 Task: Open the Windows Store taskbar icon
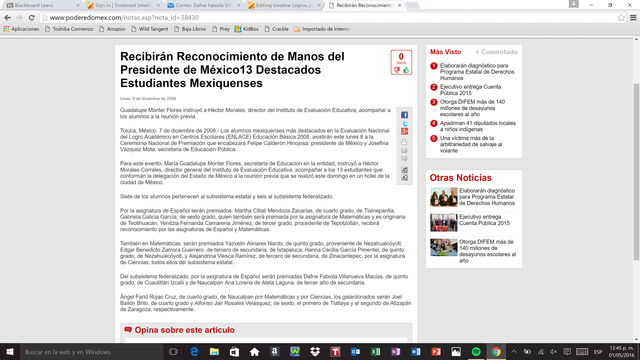(234, 352)
